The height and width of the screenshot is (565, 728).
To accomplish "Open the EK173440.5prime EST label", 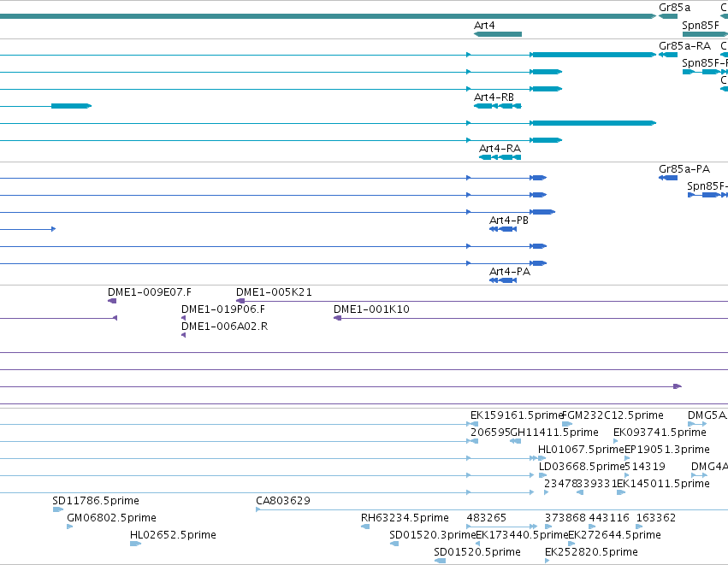I will [x=523, y=535].
